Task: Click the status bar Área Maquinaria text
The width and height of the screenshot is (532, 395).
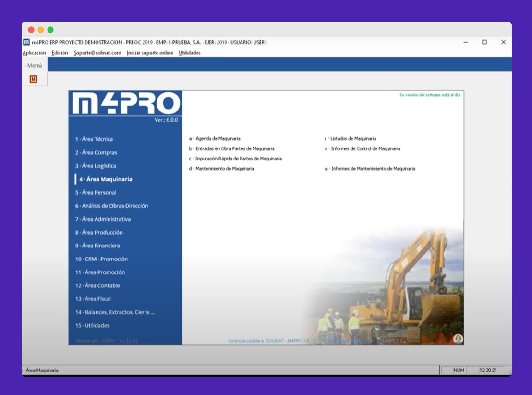Action: pyautogui.click(x=42, y=370)
